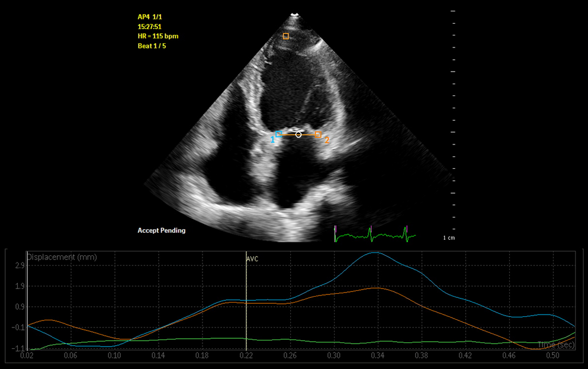Select the blue annulus marker labeled 1

[279, 134]
